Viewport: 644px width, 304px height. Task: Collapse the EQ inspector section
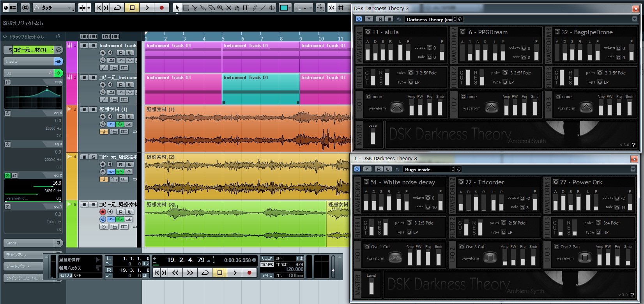click(x=29, y=73)
